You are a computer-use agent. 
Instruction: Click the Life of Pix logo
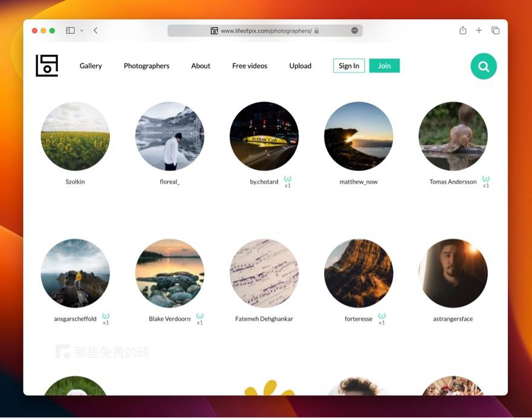(x=47, y=66)
